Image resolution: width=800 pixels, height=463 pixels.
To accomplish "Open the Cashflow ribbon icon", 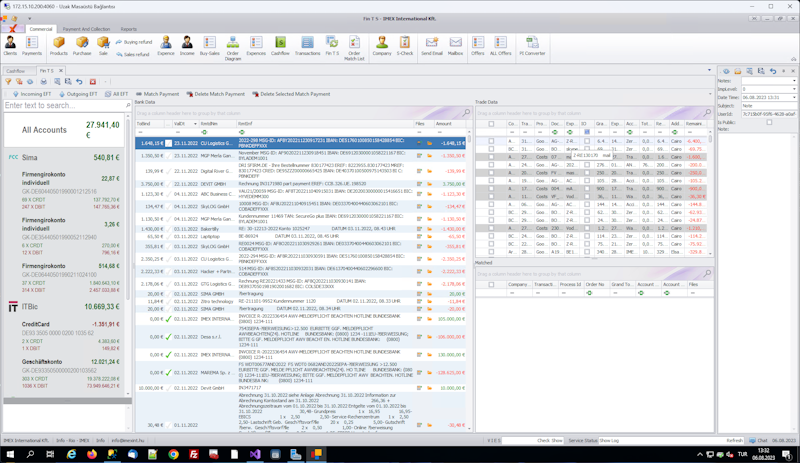I will pos(280,45).
